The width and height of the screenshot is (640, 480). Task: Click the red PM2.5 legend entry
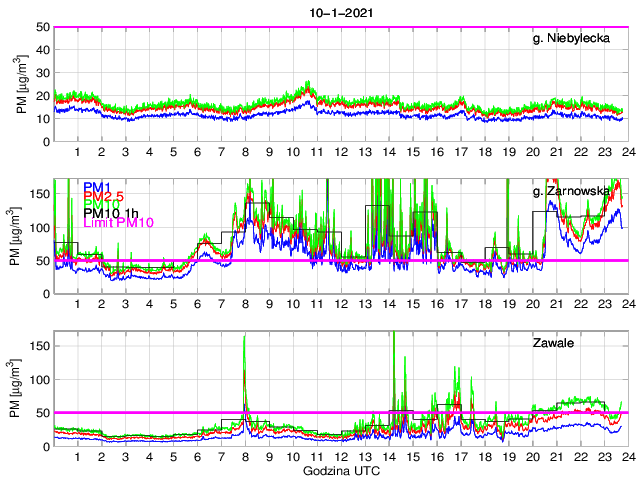tap(103, 196)
